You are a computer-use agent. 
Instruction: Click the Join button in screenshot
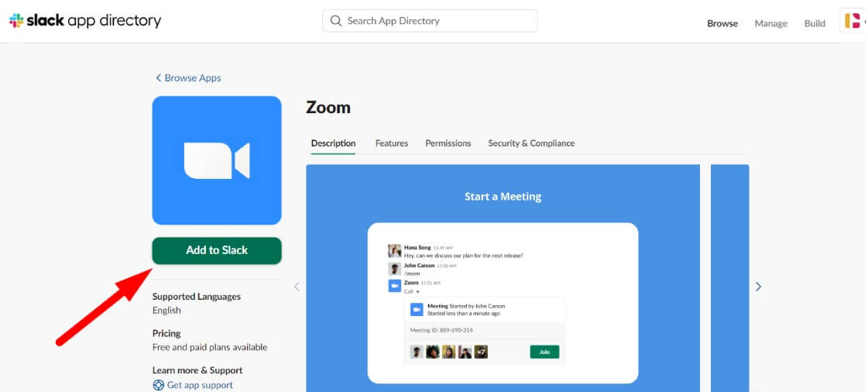(x=544, y=352)
